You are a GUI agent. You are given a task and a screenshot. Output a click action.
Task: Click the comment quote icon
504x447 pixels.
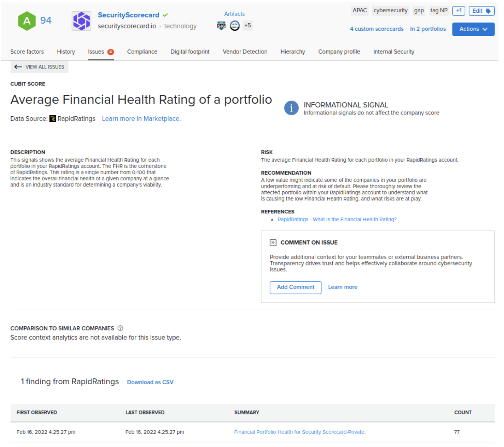[273, 243]
